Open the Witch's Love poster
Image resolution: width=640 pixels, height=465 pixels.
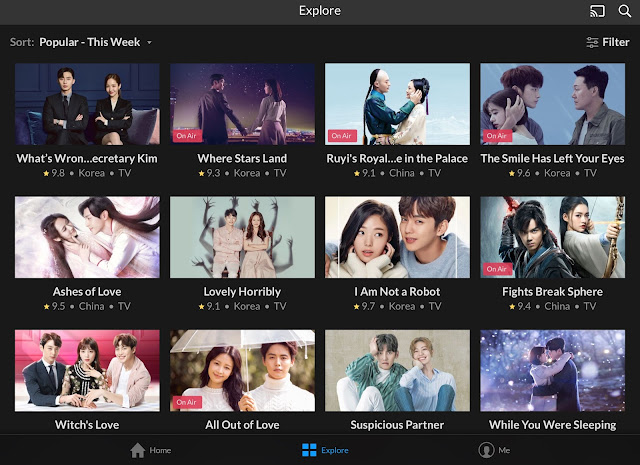point(87,370)
